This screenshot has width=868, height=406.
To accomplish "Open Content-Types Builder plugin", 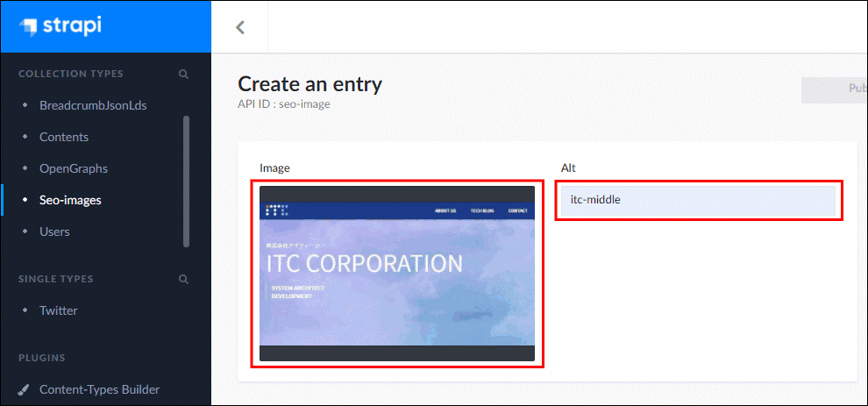I will (x=100, y=390).
